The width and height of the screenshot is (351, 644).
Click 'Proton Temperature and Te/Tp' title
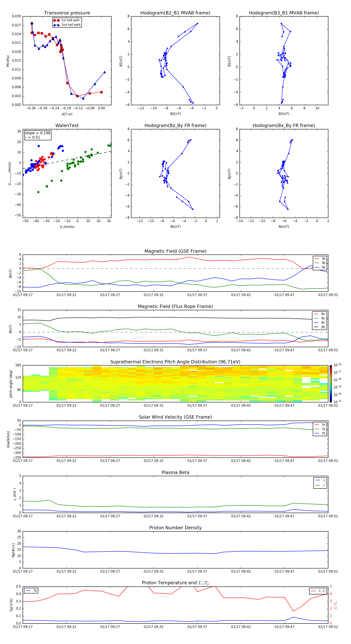pyautogui.click(x=175, y=583)
